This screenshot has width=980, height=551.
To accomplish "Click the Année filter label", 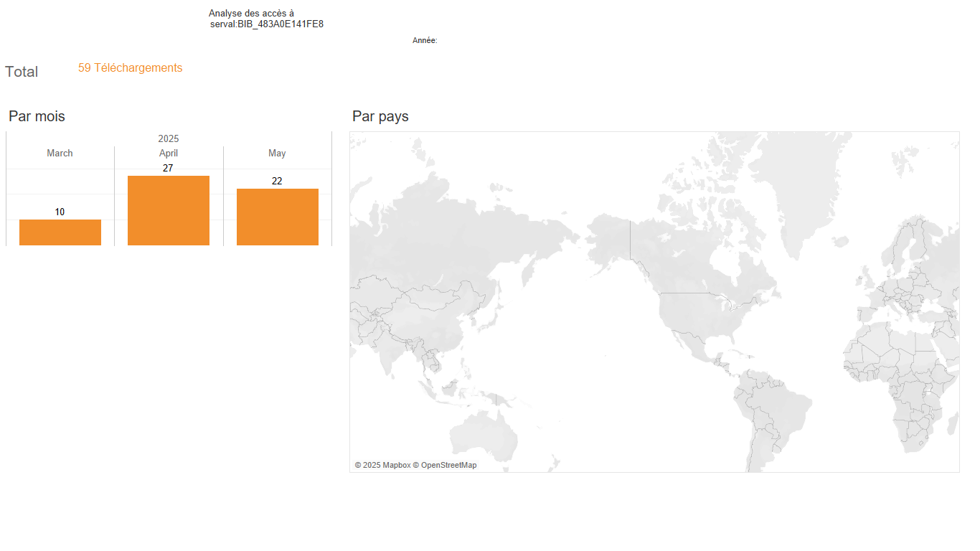I will click(425, 41).
